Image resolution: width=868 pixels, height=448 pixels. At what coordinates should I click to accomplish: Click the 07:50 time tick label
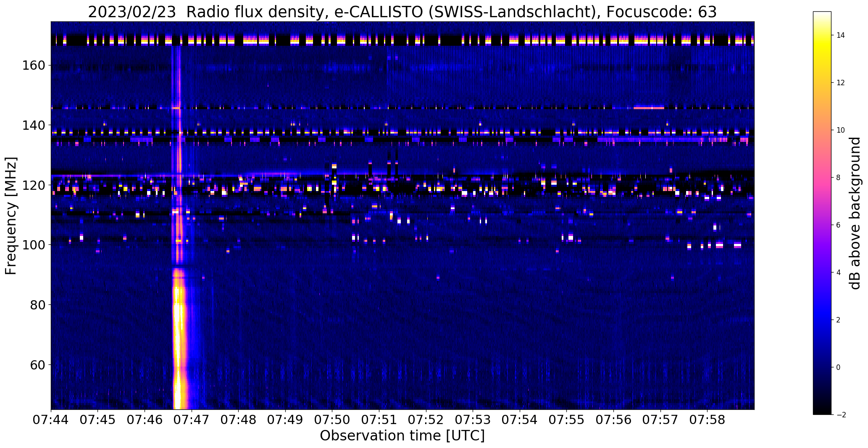[332, 420]
